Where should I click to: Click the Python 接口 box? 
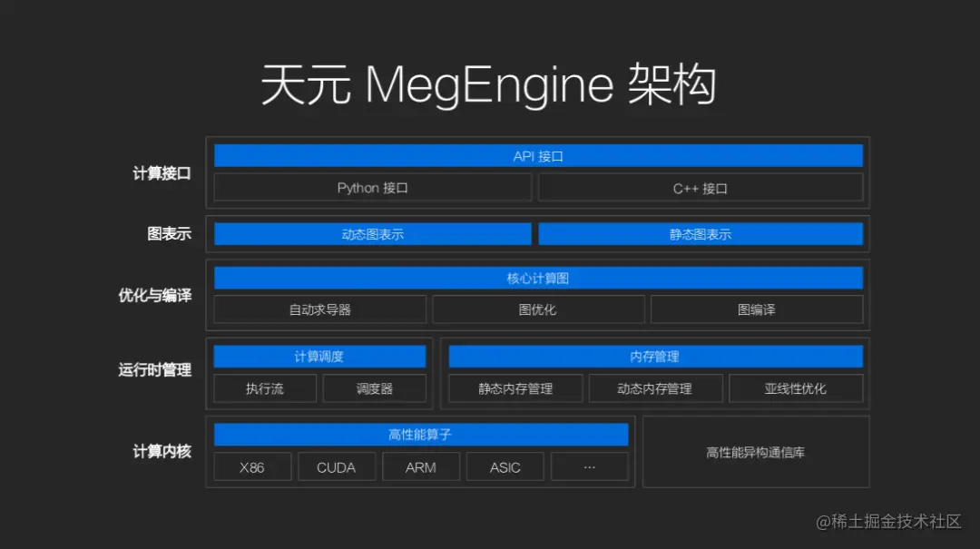(373, 188)
